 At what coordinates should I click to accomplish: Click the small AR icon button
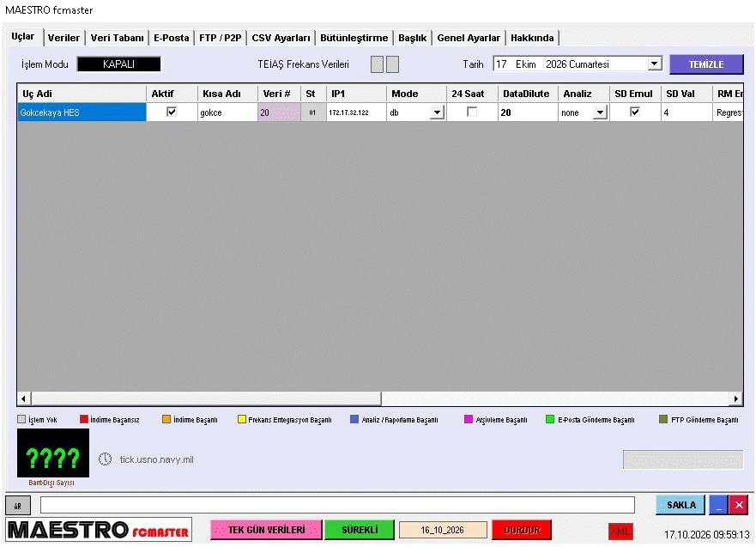click(x=18, y=506)
